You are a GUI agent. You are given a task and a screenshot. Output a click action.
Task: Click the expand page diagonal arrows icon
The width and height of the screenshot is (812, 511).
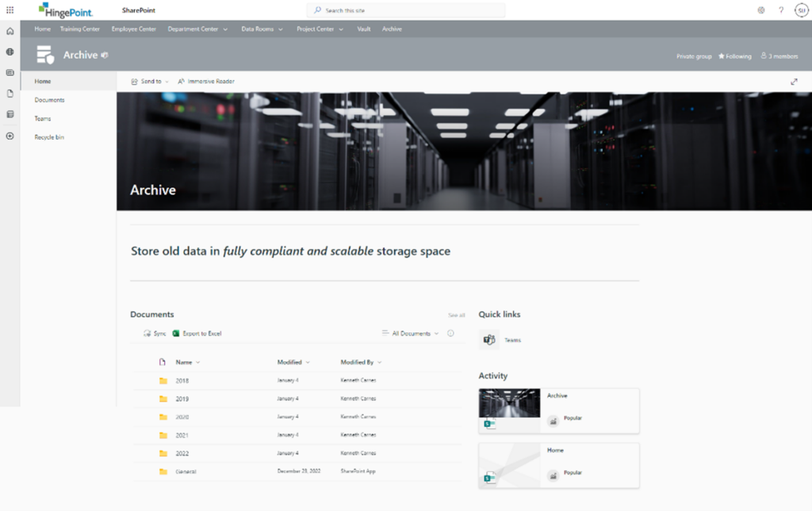click(795, 81)
